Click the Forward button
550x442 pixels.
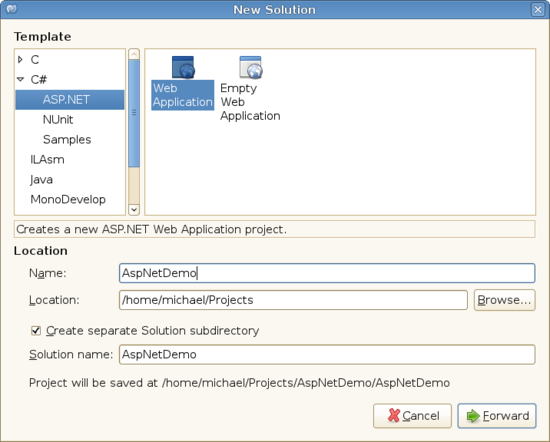(x=497, y=416)
